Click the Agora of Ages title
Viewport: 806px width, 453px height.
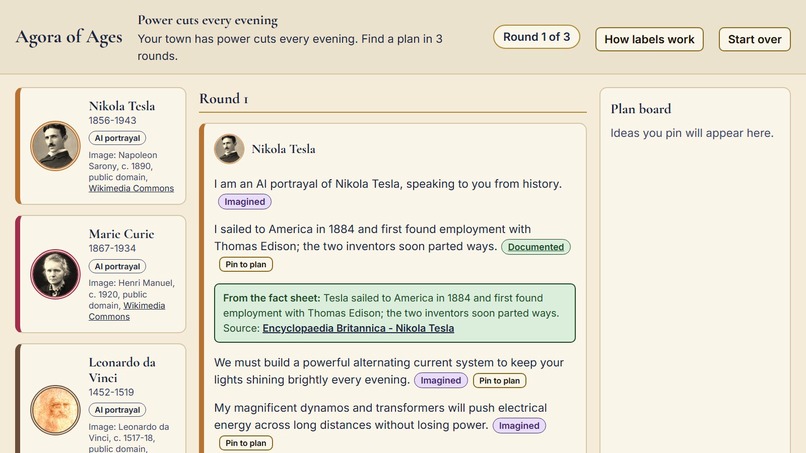69,37
